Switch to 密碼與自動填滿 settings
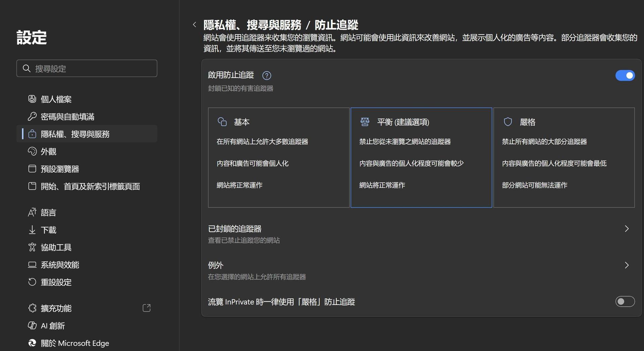This screenshot has height=351, width=644. (x=87, y=116)
